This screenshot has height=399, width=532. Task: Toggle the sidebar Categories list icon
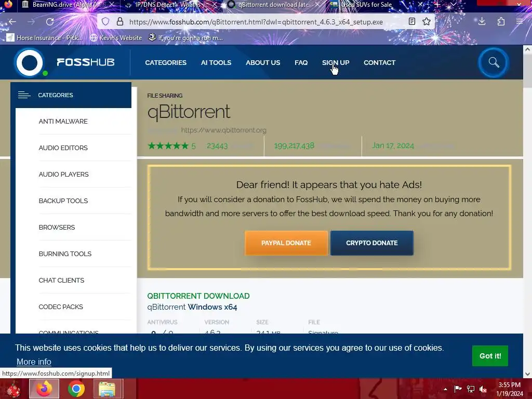coord(24,95)
